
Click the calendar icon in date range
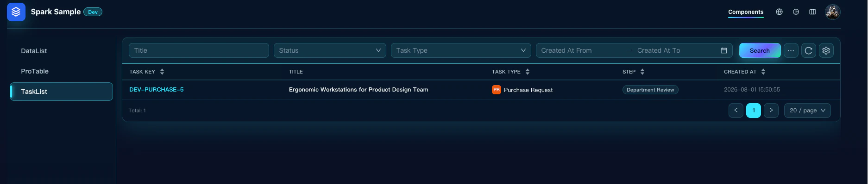(723, 50)
